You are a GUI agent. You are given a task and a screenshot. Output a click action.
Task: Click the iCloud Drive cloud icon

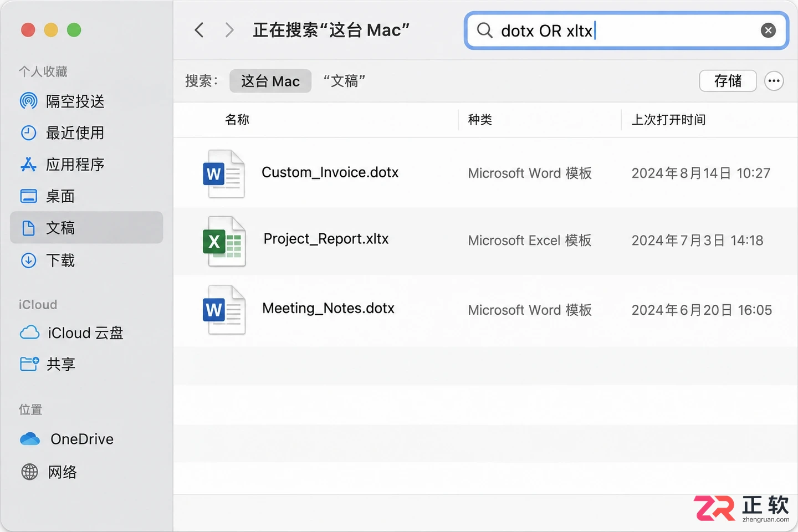(x=29, y=332)
